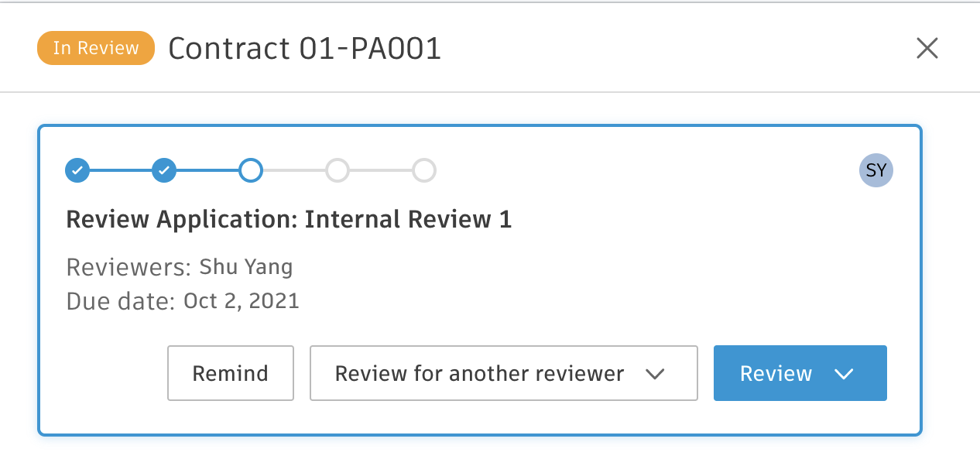Click the Reviewers field label

(x=128, y=268)
